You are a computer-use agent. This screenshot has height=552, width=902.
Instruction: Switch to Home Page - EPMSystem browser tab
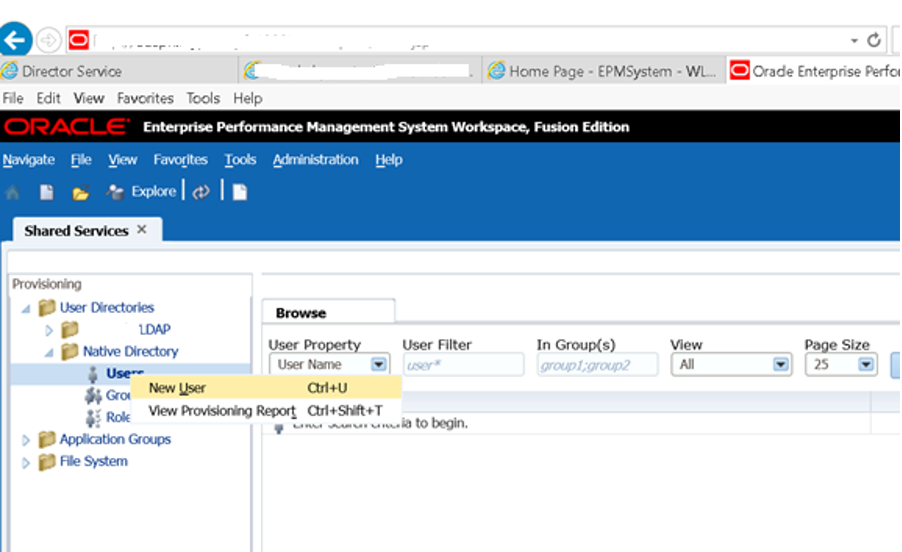pos(603,71)
